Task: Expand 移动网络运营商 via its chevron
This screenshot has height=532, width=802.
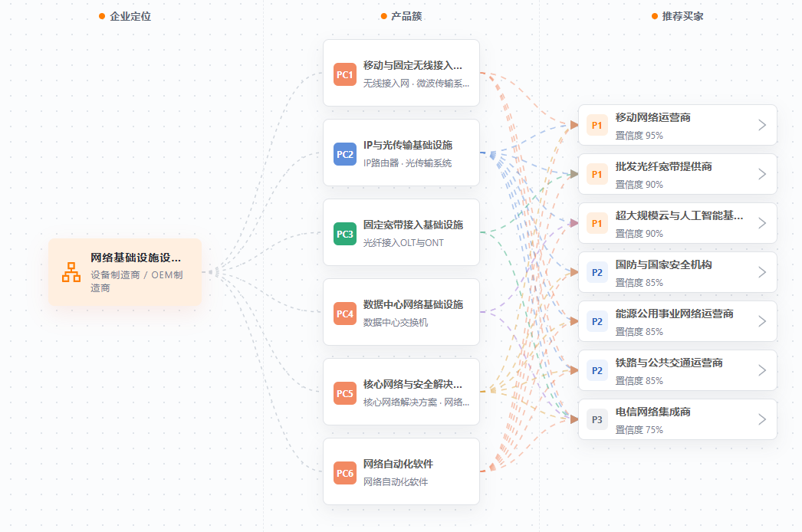Action: coord(762,125)
